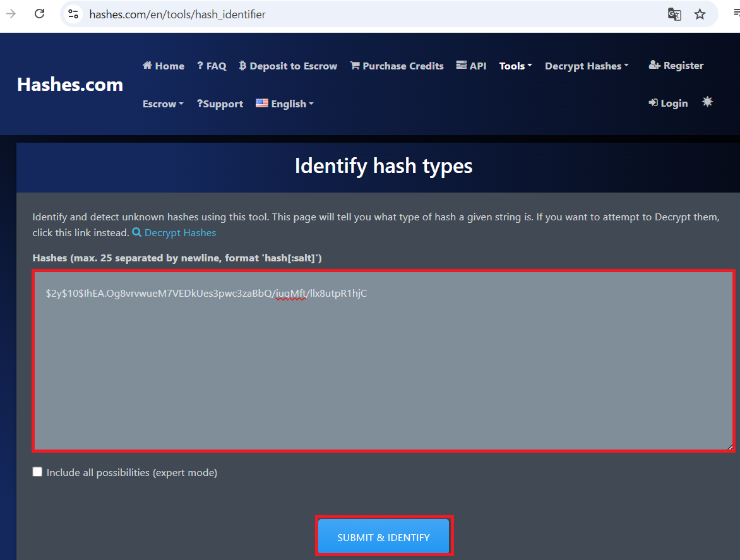Click the US flag language icon

262,103
